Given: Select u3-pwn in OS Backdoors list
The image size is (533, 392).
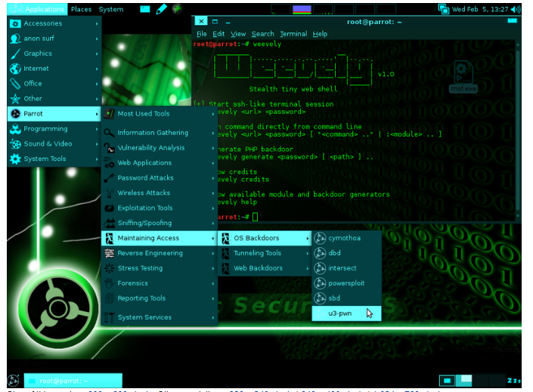Looking at the screenshot, I should tap(346, 313).
